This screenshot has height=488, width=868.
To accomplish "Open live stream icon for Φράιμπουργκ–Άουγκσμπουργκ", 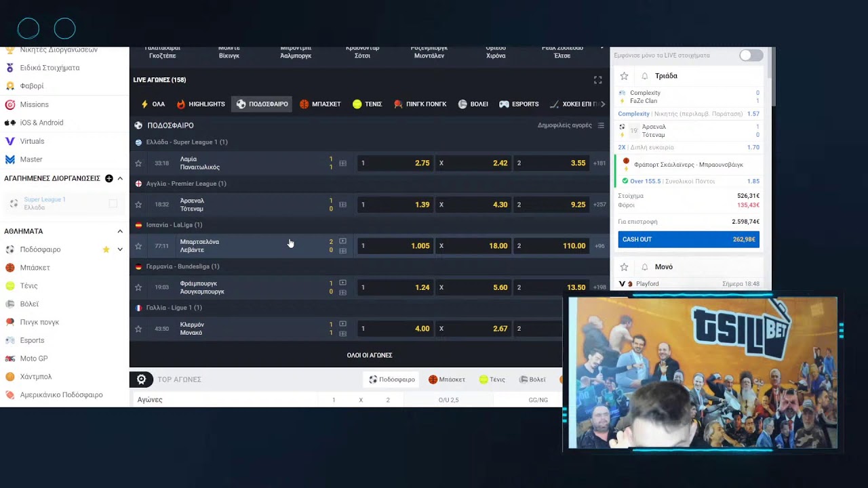I will (342, 283).
